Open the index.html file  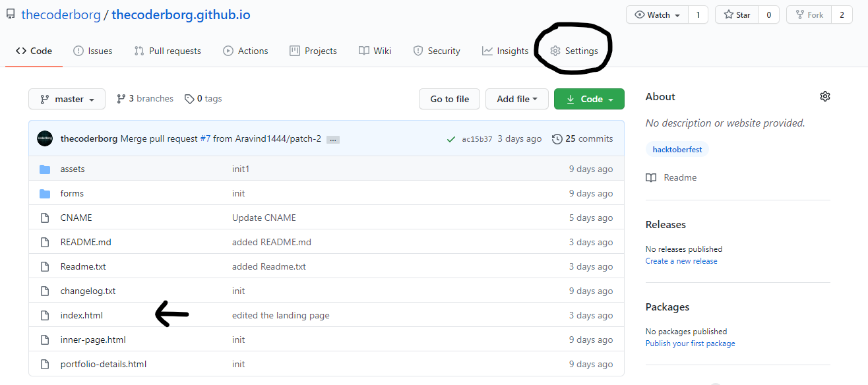pyautogui.click(x=82, y=315)
